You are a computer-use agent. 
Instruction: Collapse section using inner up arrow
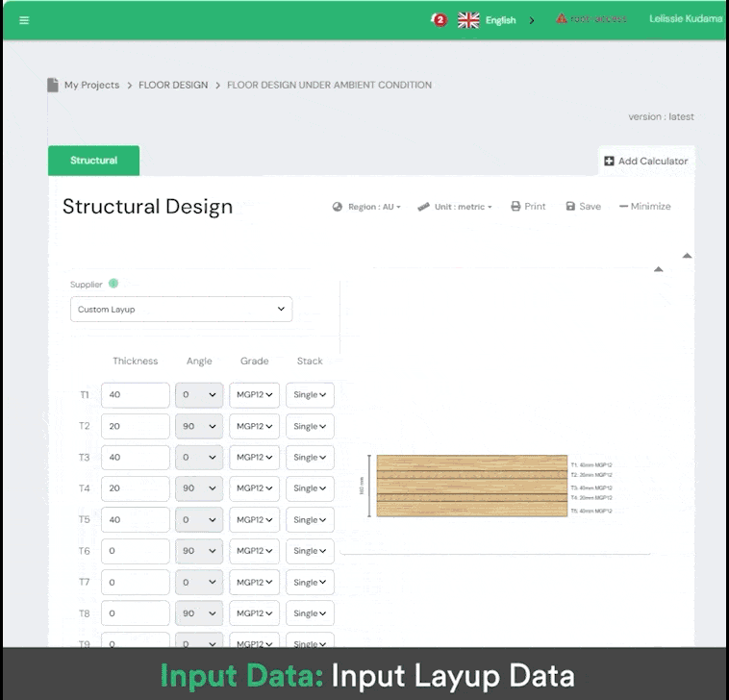click(x=659, y=269)
